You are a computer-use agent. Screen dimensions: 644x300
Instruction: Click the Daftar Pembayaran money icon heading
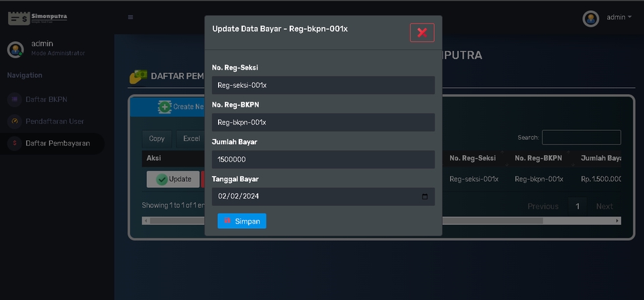coord(138,76)
